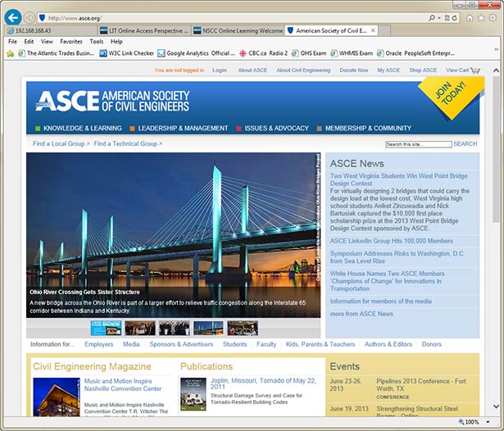Refresh the page using the address bar icon

coord(453,17)
